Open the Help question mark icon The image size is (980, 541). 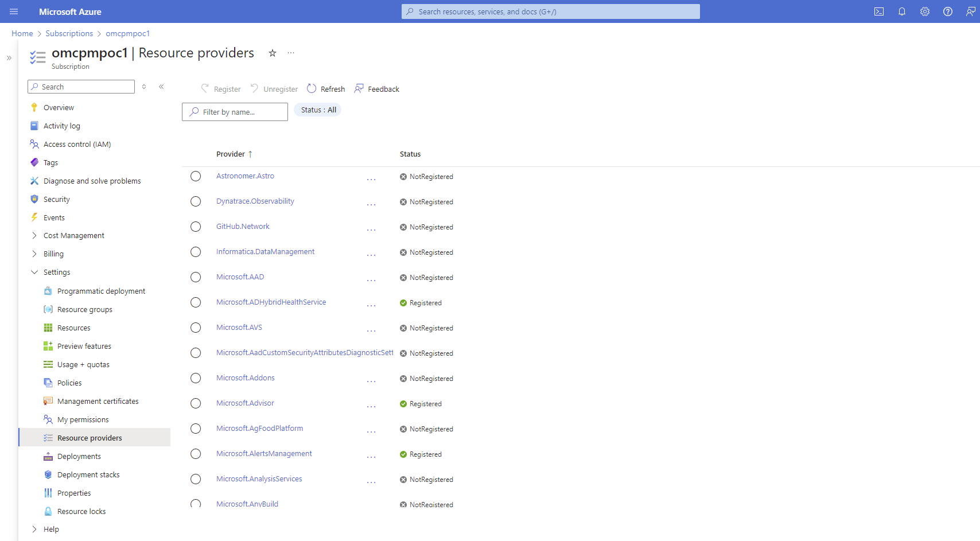tap(948, 11)
